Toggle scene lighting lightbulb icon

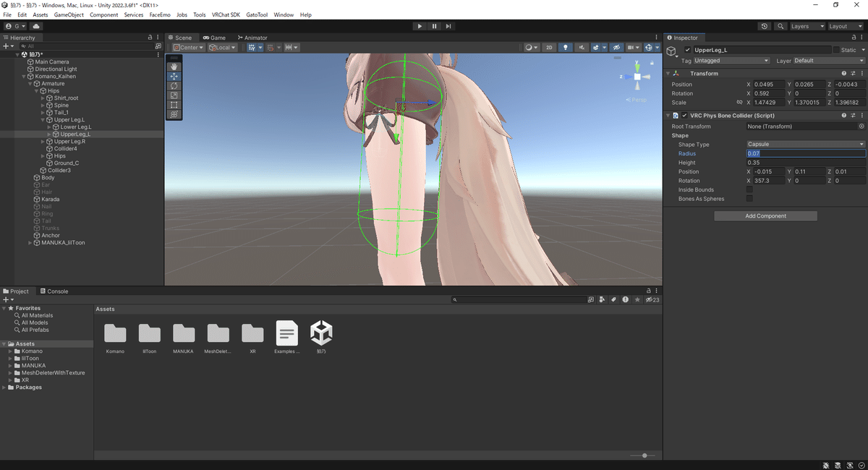(566, 48)
